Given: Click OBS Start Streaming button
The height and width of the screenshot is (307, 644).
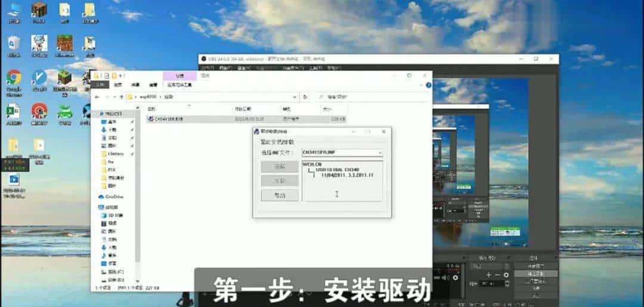Looking at the screenshot, I should (536, 266).
